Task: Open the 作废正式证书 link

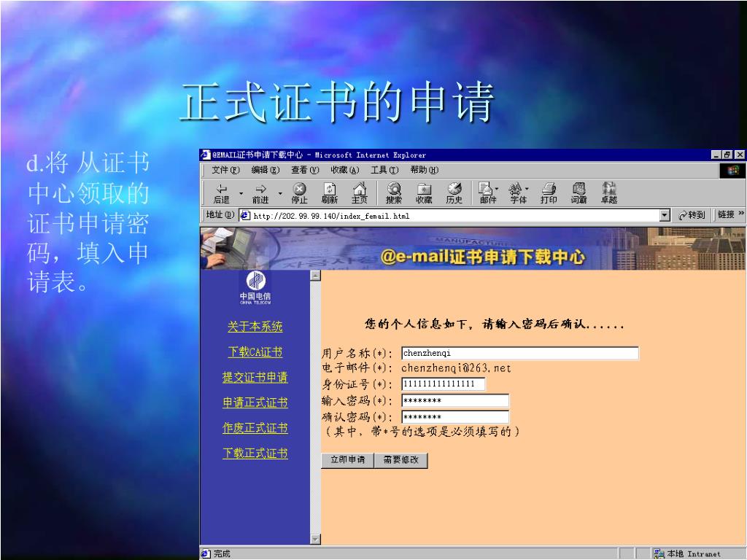Action: 255,427
